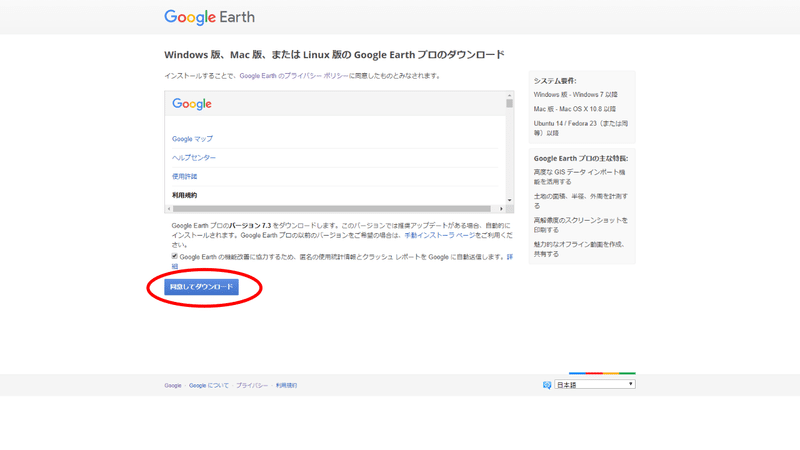Screen dimensions: 800x450
Task: Open the ヘルプセンター link
Action: tap(194, 158)
